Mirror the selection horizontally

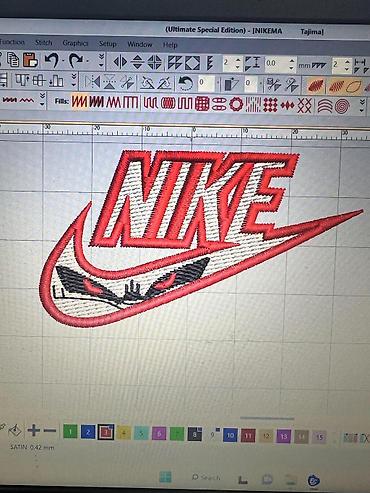pyautogui.click(x=120, y=62)
